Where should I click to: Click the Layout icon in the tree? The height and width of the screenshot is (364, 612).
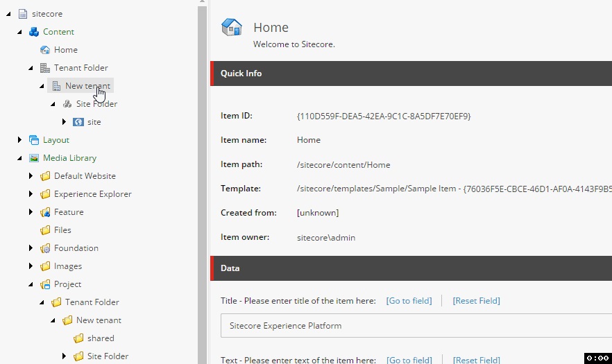[x=34, y=140]
